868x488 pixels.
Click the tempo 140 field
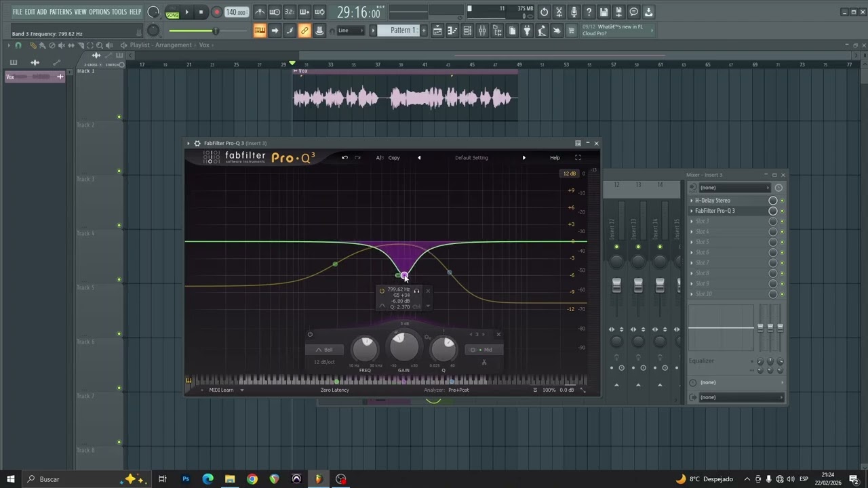[236, 12]
